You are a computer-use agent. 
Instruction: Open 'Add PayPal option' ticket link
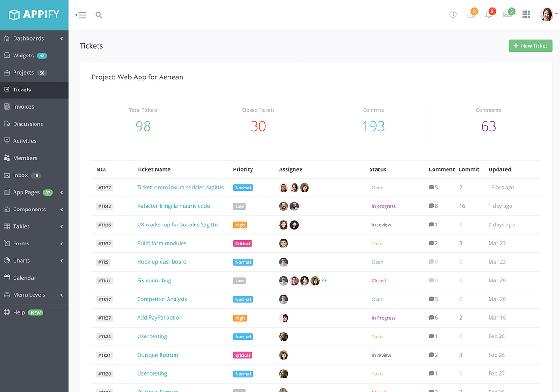160,318
